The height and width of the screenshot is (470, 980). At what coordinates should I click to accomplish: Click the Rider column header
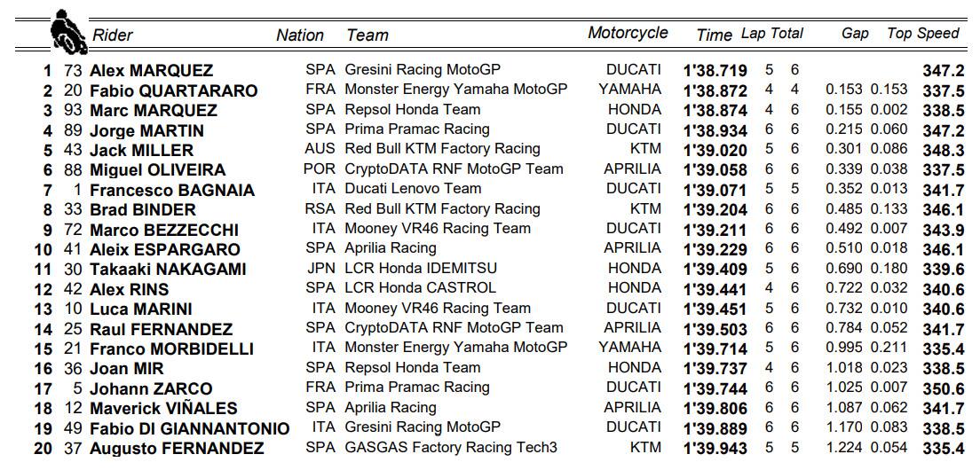point(112,35)
